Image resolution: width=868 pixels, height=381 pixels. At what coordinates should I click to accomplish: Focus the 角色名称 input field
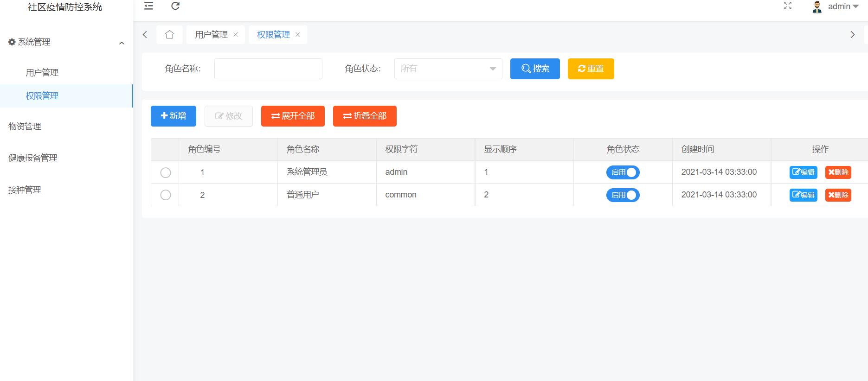(268, 69)
